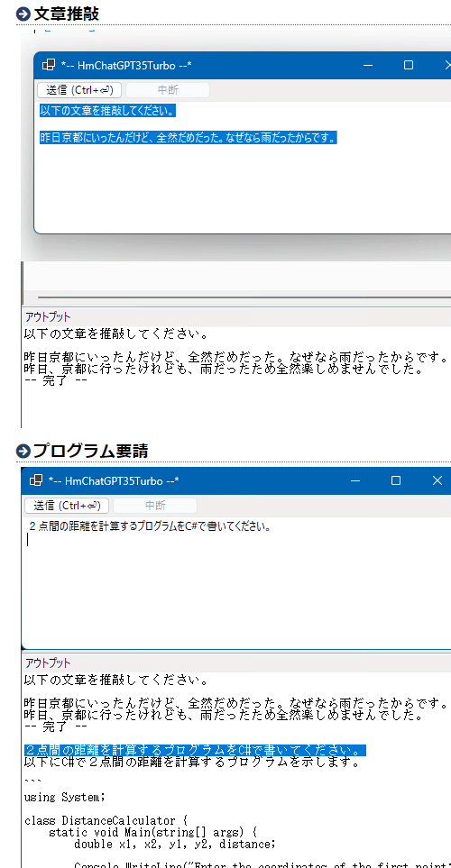Click the lower アウトプット panel label

tap(48, 662)
